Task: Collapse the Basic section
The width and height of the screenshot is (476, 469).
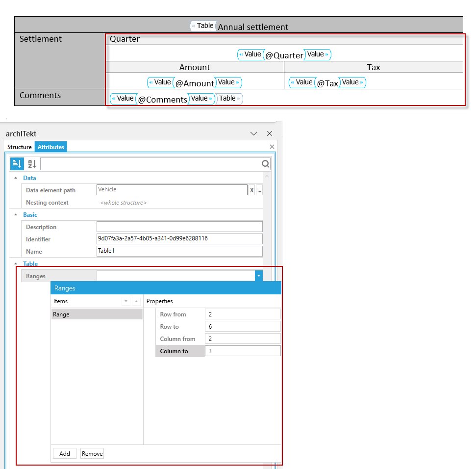Action: [16, 215]
